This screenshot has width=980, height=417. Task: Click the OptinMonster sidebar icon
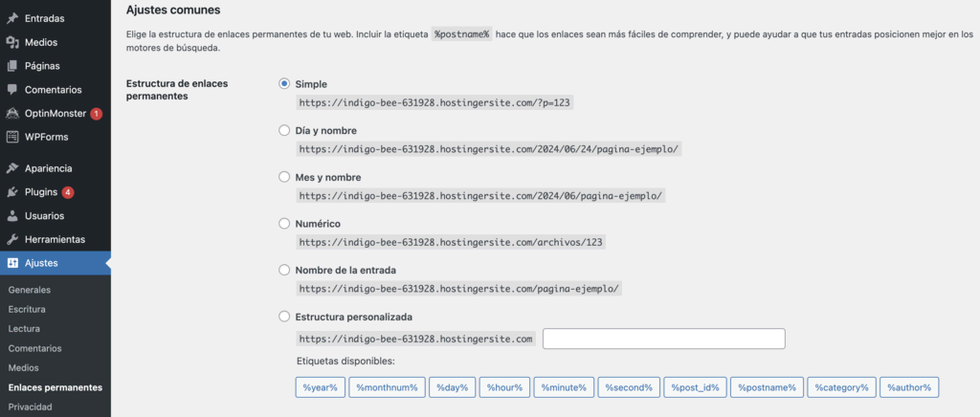pyautogui.click(x=12, y=114)
